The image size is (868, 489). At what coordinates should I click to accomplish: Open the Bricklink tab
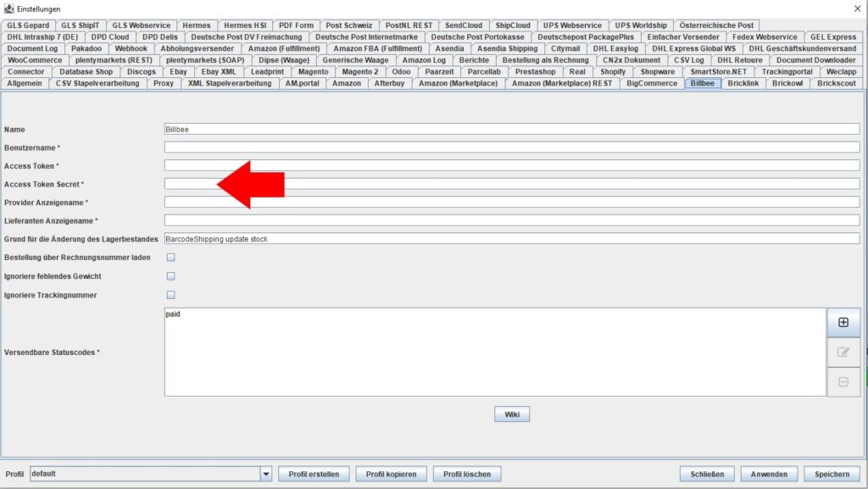click(743, 84)
